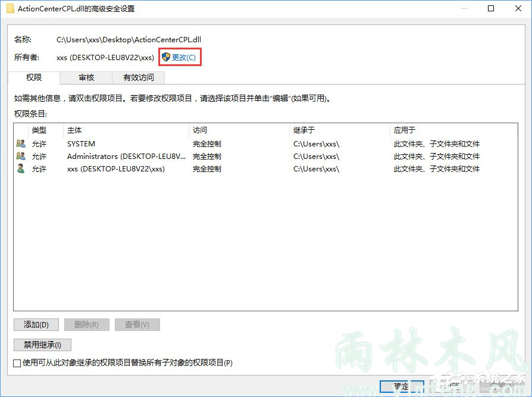Close the advanced security settings window
Viewport: 532px width, 397px height.
pos(518,8)
